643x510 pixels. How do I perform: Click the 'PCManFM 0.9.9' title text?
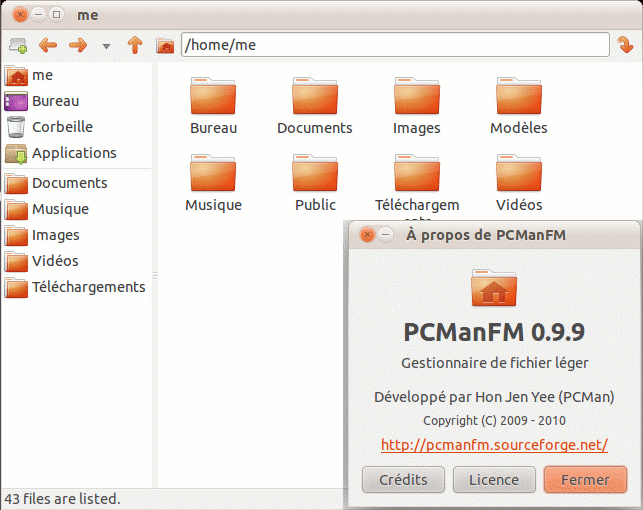tap(494, 332)
